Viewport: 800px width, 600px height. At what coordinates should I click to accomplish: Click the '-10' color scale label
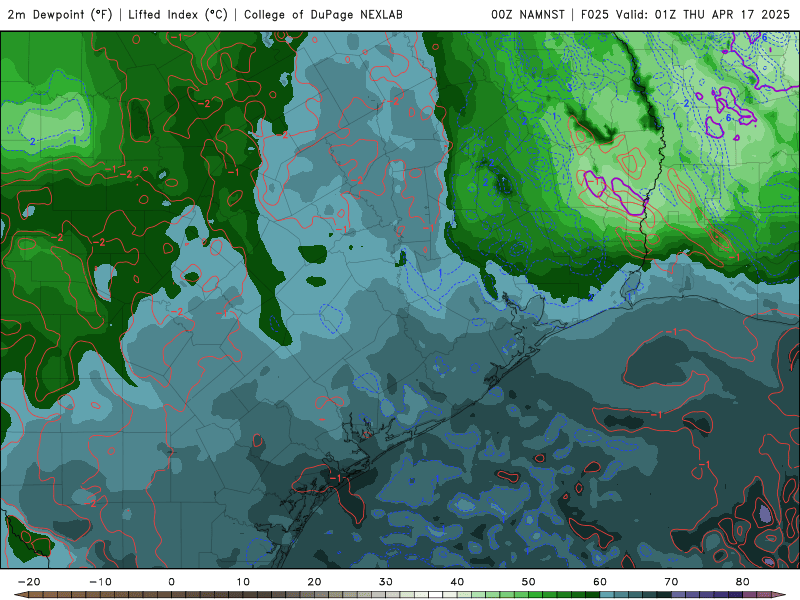tap(100, 582)
